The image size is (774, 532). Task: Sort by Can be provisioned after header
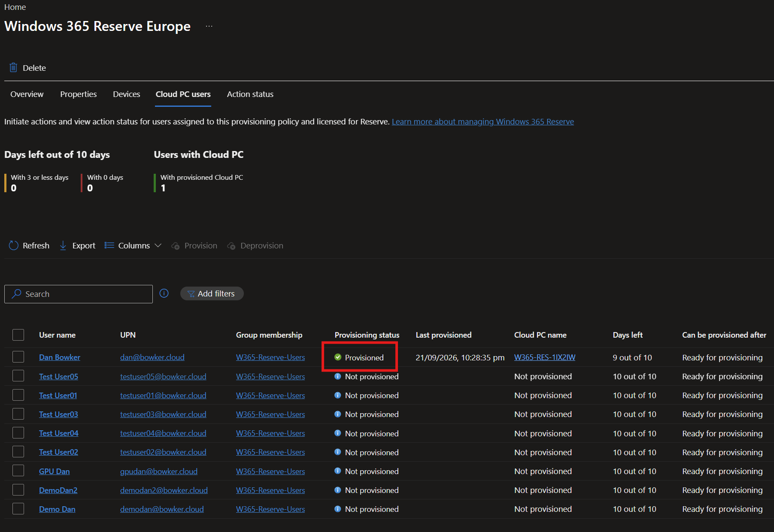point(724,335)
